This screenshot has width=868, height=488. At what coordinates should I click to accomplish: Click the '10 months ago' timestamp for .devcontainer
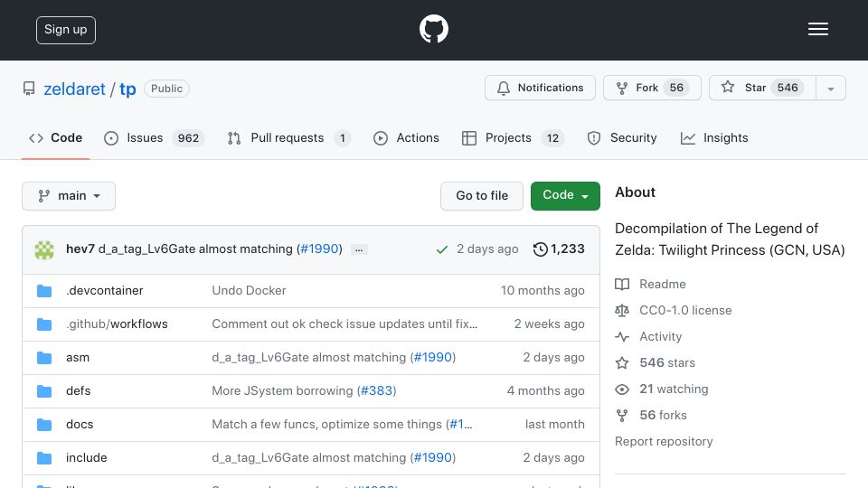pos(542,290)
